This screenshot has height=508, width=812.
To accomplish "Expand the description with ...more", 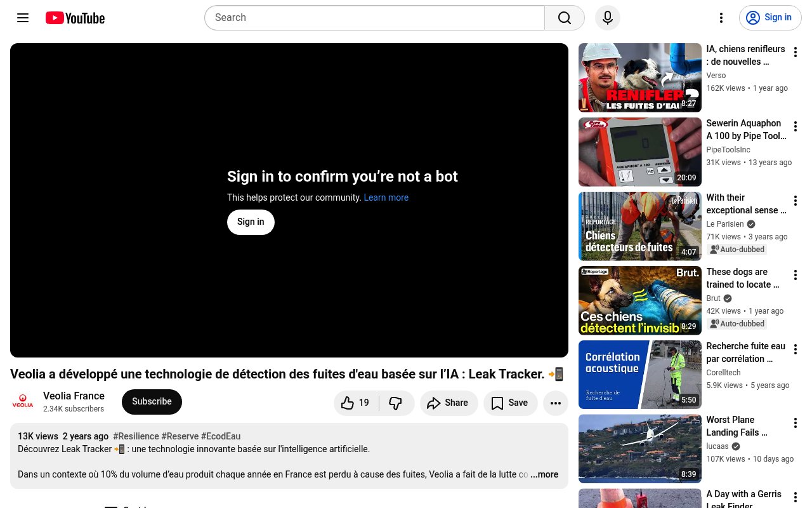I will (544, 474).
